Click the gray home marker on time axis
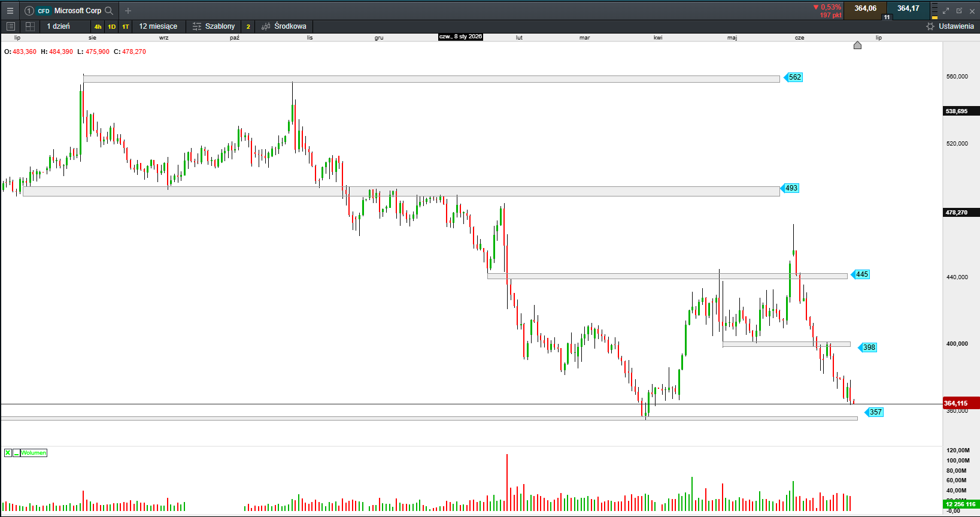 coord(857,45)
